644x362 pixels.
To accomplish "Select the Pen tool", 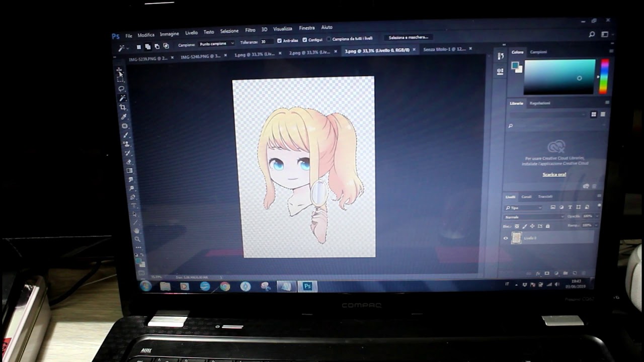I will 132,197.
